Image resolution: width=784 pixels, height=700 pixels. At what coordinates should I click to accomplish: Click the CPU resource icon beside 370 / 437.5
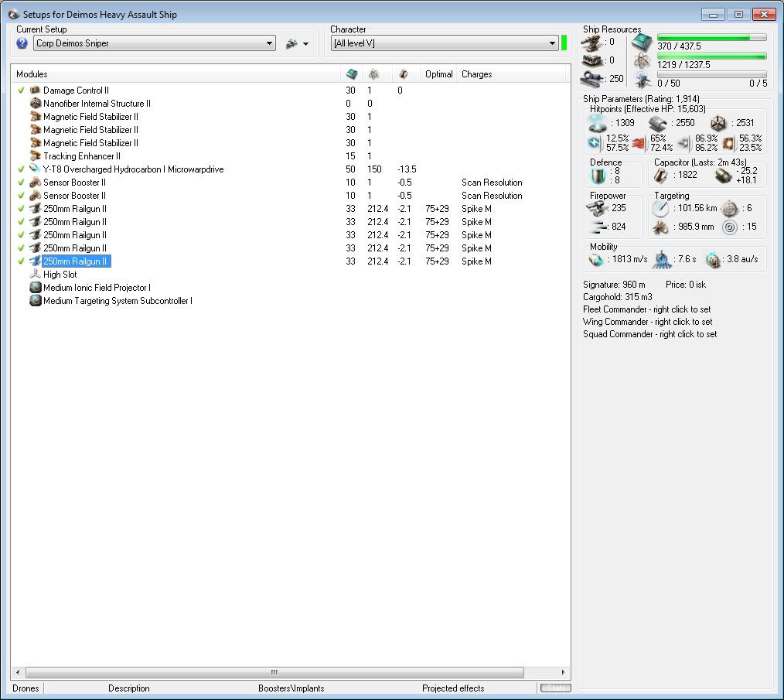coord(642,43)
